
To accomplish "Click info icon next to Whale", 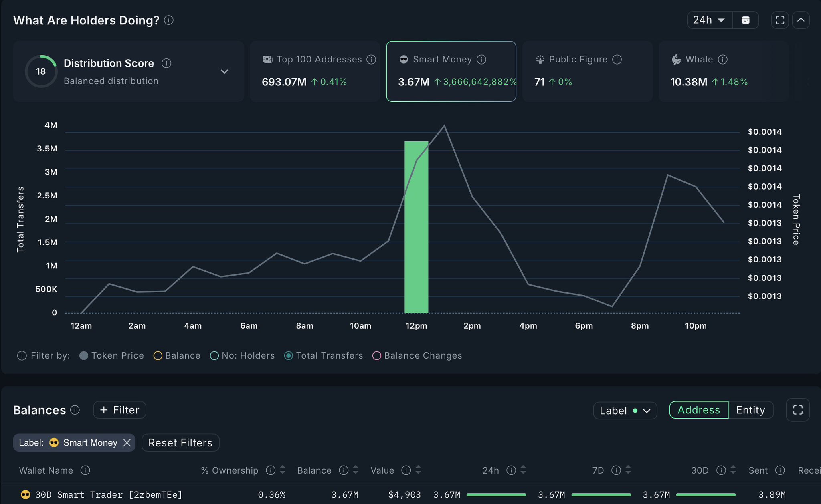I will coord(722,60).
